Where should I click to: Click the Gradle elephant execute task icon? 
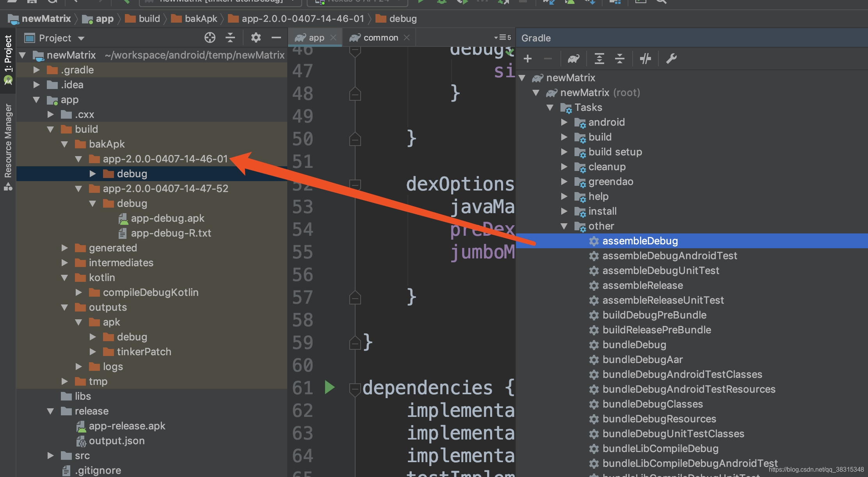(573, 59)
